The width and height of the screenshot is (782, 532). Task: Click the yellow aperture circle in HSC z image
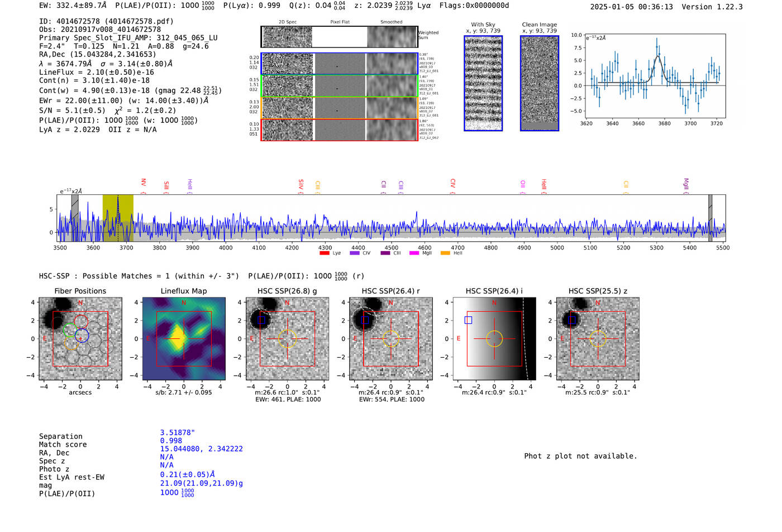598,339
